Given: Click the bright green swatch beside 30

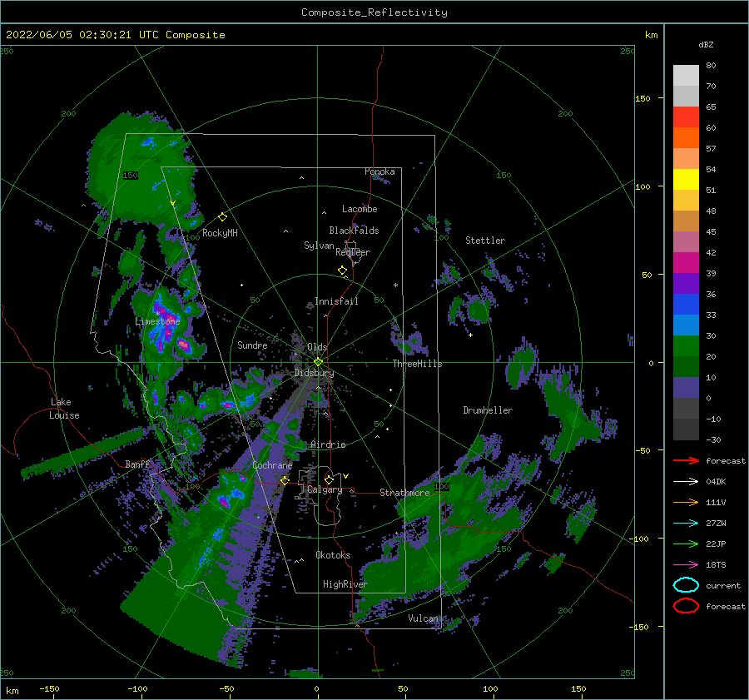Looking at the screenshot, I should tap(686, 346).
